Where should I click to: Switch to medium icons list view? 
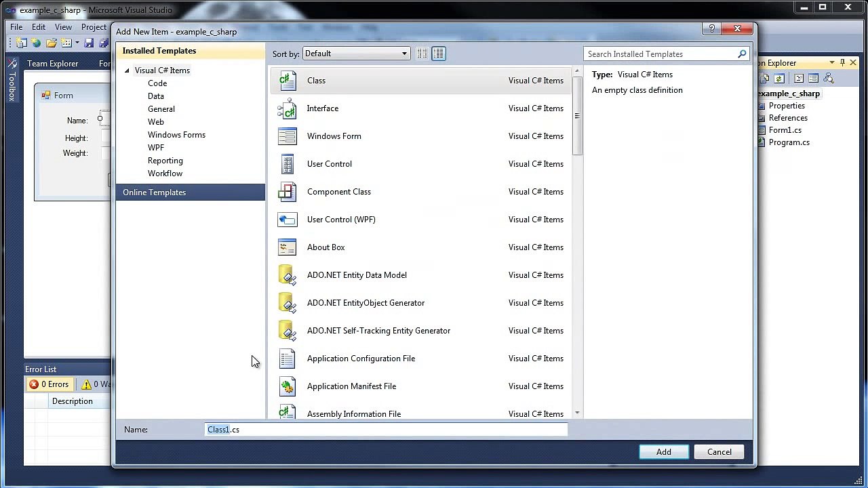click(x=439, y=54)
